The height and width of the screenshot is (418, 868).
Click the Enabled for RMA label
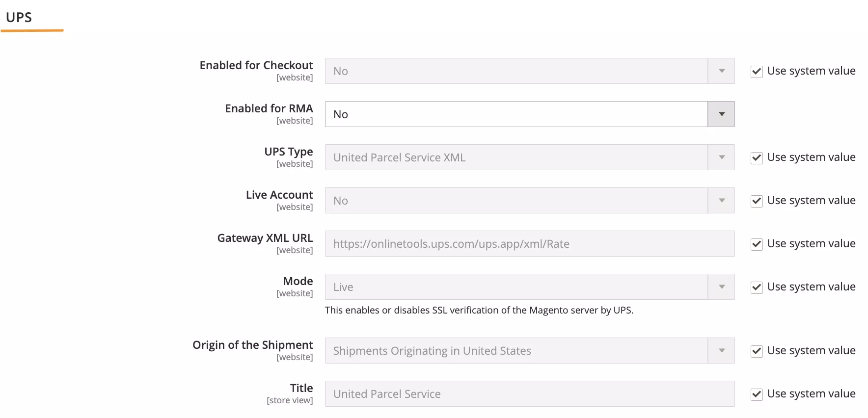[x=269, y=109]
